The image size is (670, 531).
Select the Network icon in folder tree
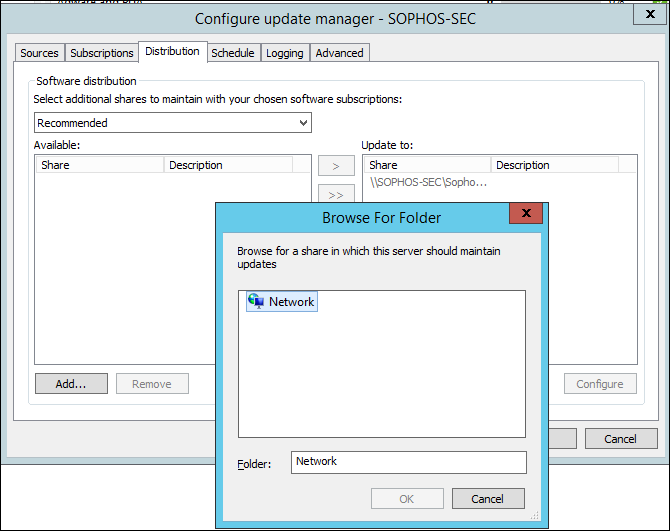(x=256, y=301)
